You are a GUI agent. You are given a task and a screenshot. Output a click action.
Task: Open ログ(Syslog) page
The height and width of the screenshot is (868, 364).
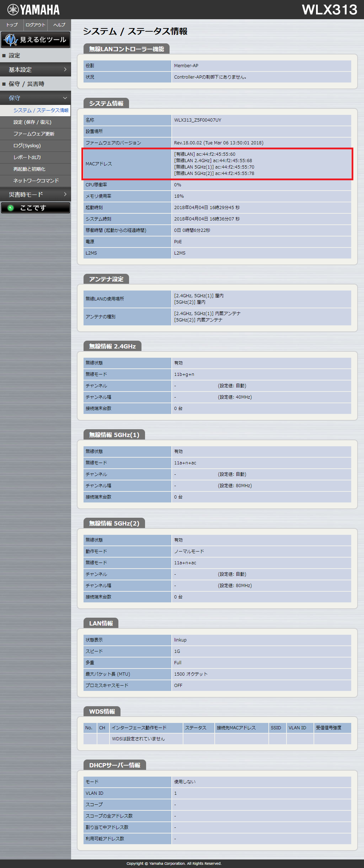36,145
